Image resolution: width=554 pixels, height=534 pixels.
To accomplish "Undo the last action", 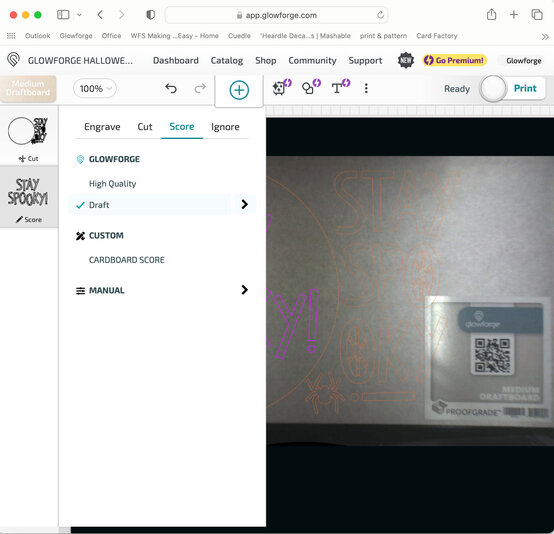I will (x=171, y=88).
